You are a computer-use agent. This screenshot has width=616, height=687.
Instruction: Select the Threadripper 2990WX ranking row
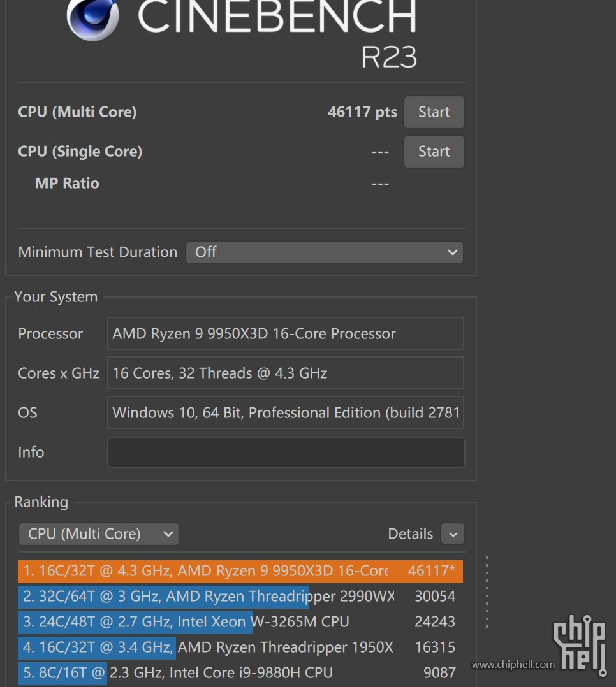click(240, 597)
